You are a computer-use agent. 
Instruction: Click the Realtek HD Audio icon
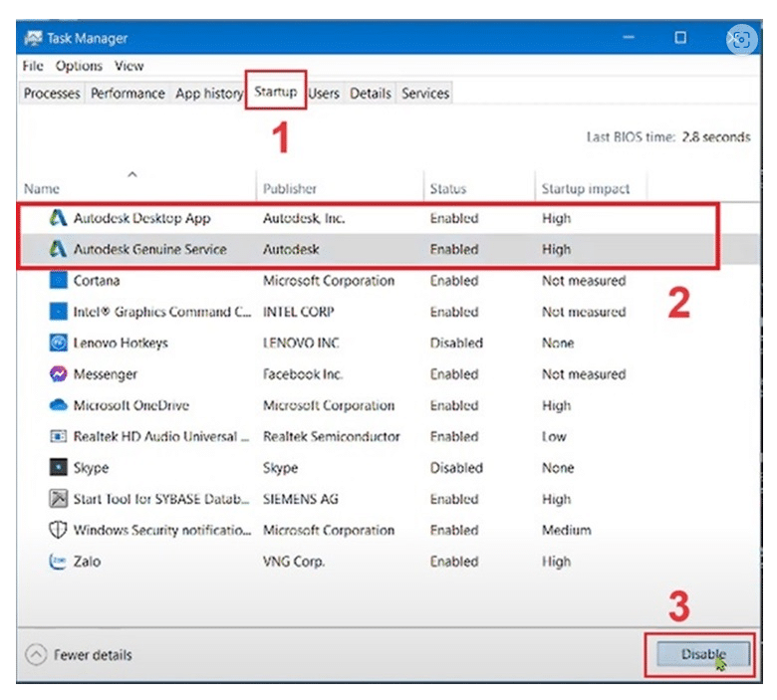58,437
